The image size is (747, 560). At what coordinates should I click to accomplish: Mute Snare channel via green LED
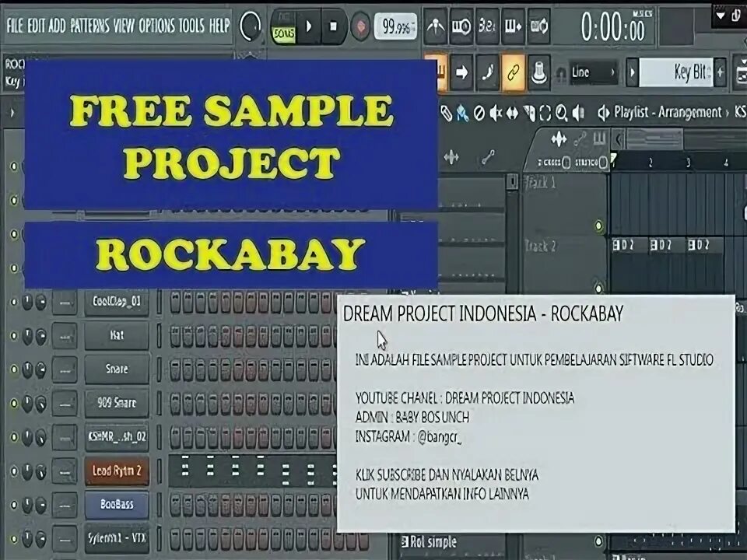14,369
